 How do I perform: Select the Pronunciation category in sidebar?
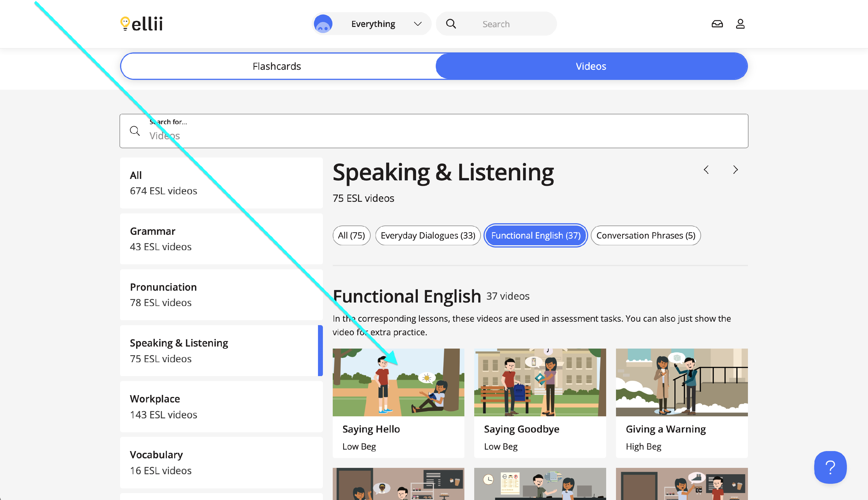(221, 295)
